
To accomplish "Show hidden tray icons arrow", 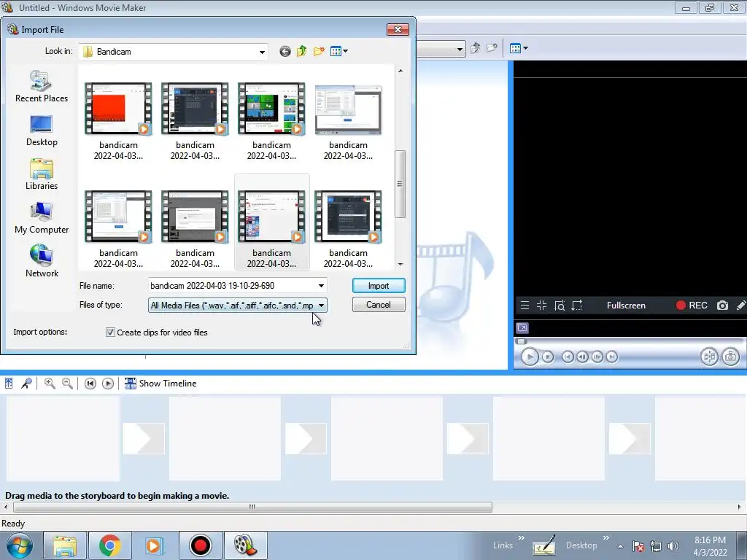I will pyautogui.click(x=620, y=546).
